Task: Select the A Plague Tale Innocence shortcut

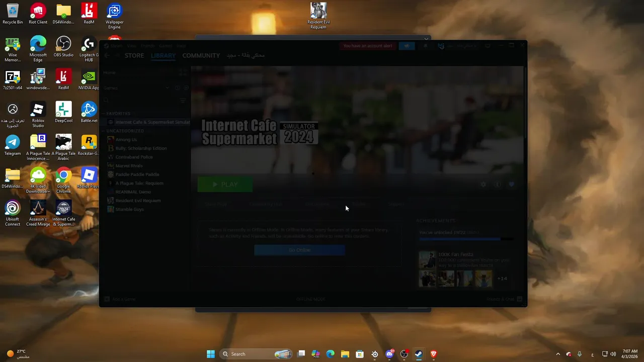Action: 38,148
